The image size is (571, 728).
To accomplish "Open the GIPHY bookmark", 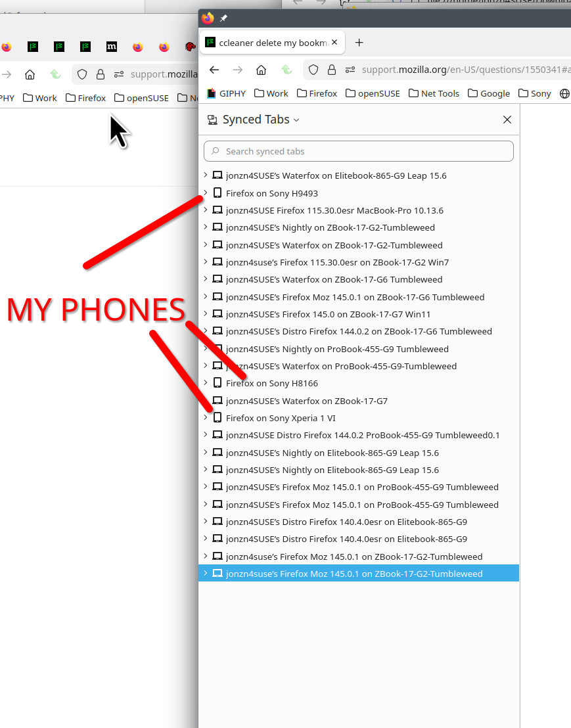I will pos(226,93).
